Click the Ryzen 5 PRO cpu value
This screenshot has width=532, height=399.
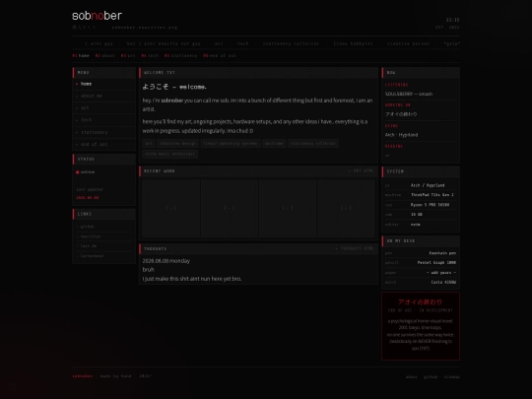point(430,205)
